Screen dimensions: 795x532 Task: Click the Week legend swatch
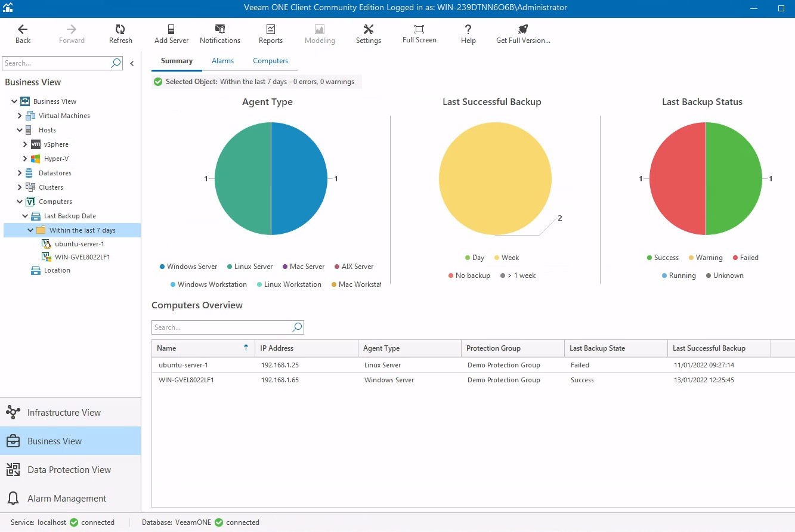click(x=497, y=258)
